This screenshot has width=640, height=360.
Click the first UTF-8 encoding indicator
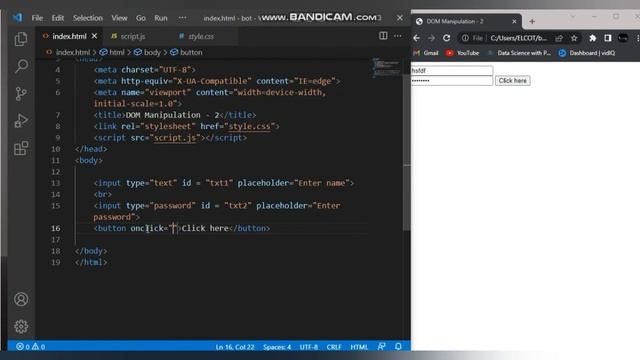click(309, 347)
